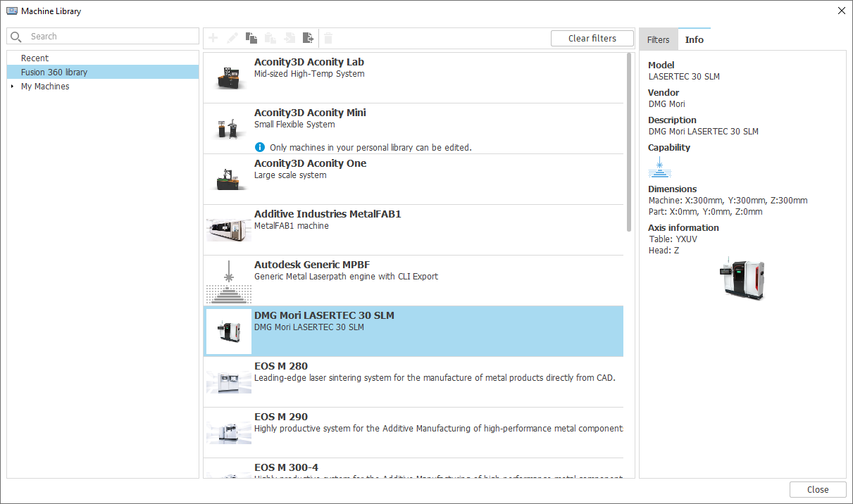Click 'Large scale system' description

pos(290,175)
